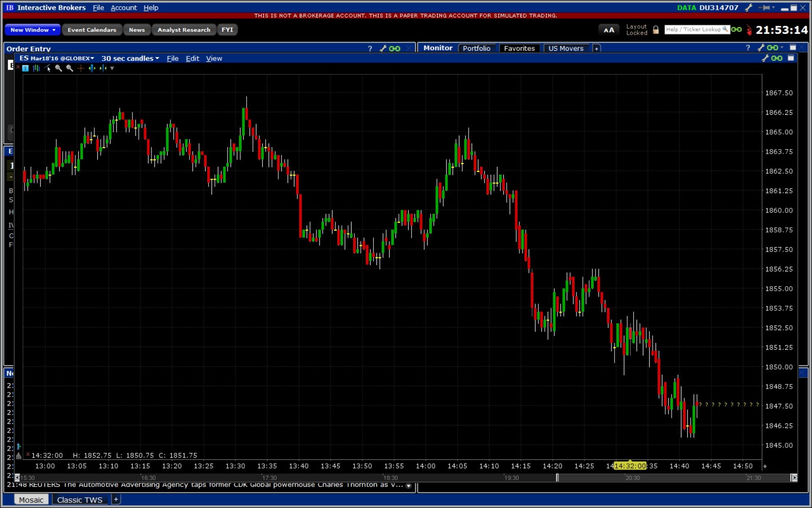Toggle the Layout Locked padlock
The height and width of the screenshot is (508, 812).
656,30
